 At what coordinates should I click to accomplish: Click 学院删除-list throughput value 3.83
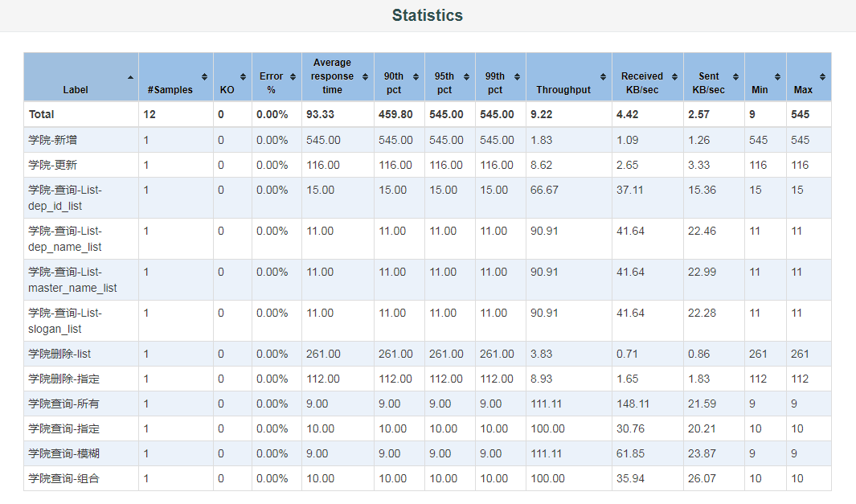pos(542,354)
